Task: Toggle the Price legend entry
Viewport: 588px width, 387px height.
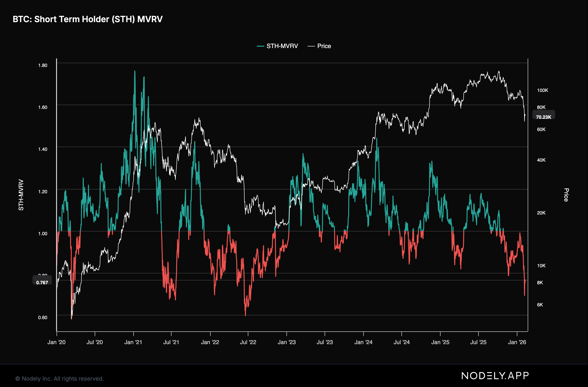Action: click(x=324, y=46)
